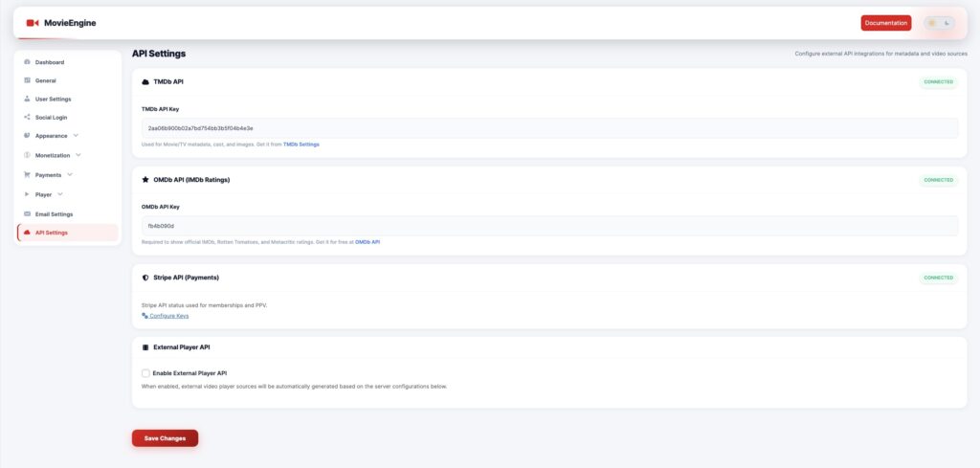Click the User Settings person icon
The image size is (980, 468).
point(27,99)
